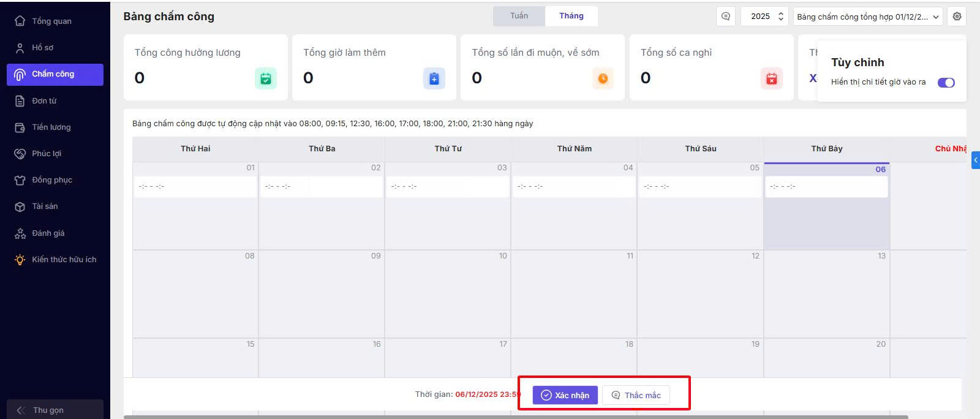This screenshot has height=419, width=980.
Task: Click the orange clock icon
Action: pos(603,78)
